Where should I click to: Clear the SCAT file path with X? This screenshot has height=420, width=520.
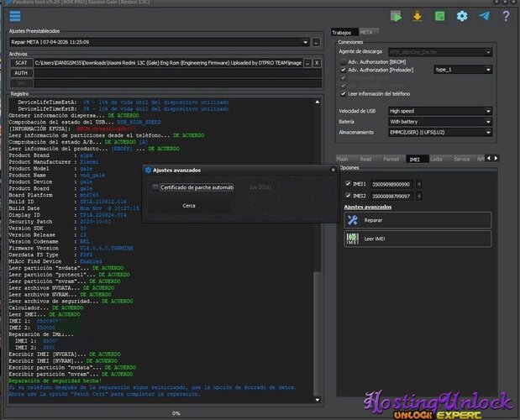tap(317, 63)
